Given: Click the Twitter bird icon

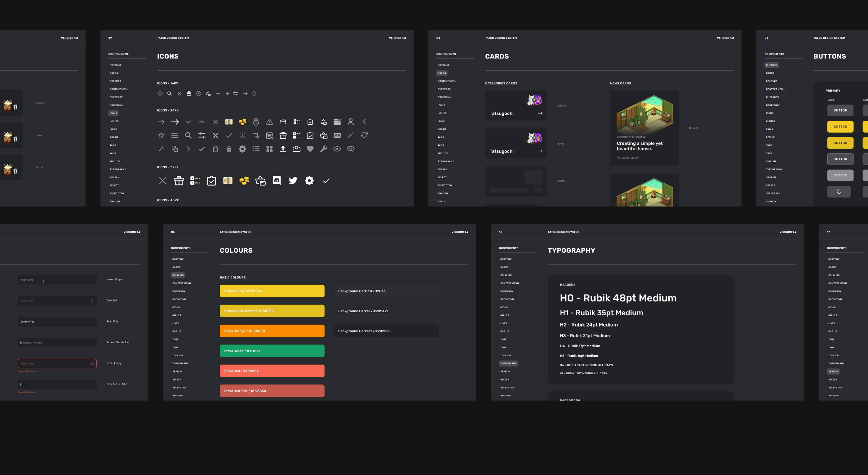Looking at the screenshot, I should (x=293, y=181).
